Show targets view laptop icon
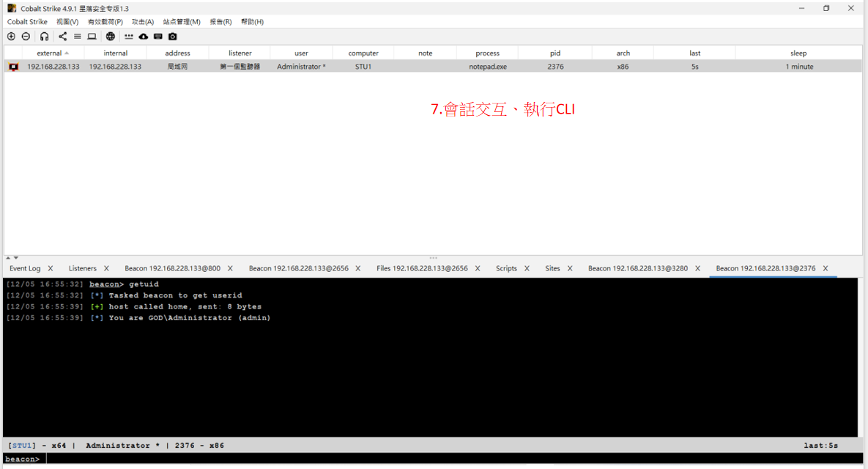Image resolution: width=868 pixels, height=469 pixels. point(92,37)
